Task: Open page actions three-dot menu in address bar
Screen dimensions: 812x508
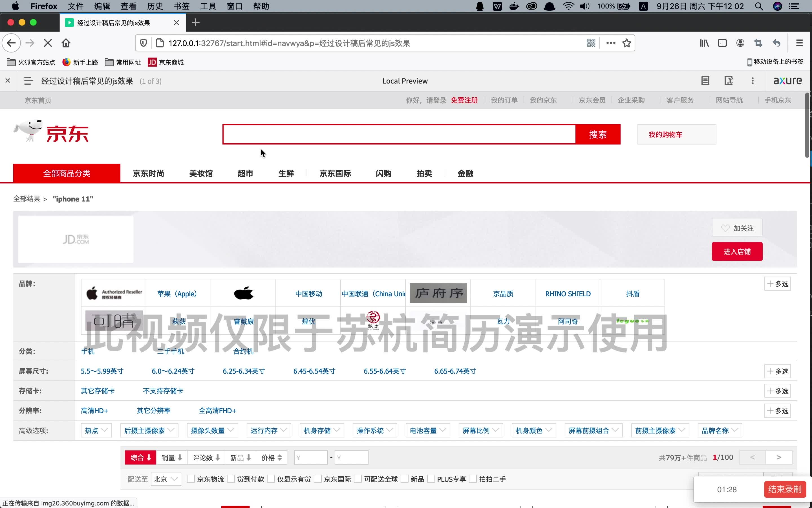Action: click(x=611, y=43)
